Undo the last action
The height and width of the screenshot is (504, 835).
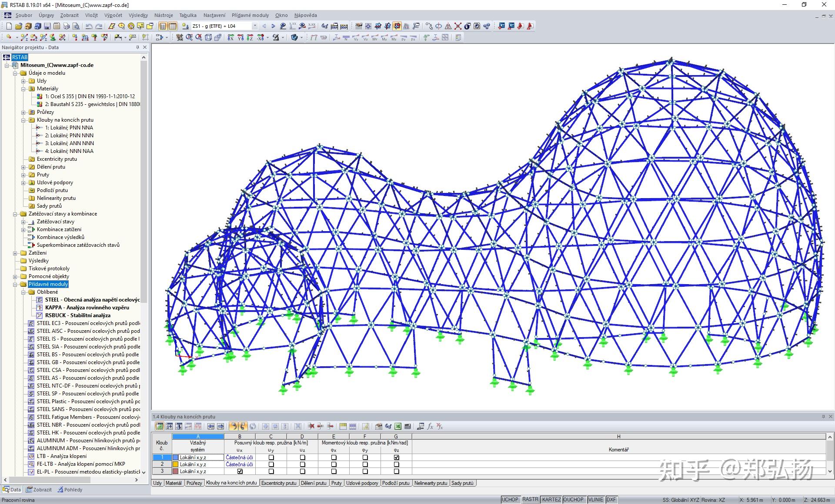(x=89, y=26)
